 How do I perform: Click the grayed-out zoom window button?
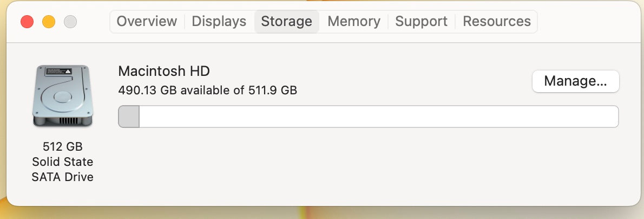(70, 22)
